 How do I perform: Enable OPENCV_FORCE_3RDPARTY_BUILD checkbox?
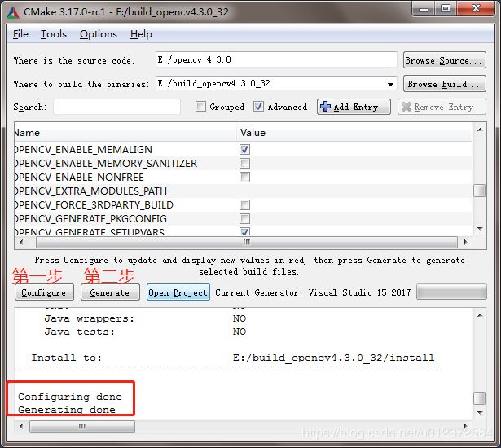pyautogui.click(x=244, y=204)
